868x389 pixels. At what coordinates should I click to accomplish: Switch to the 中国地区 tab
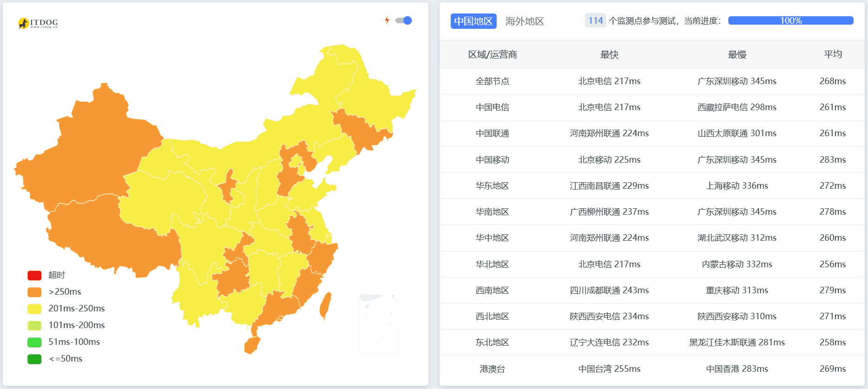[473, 21]
